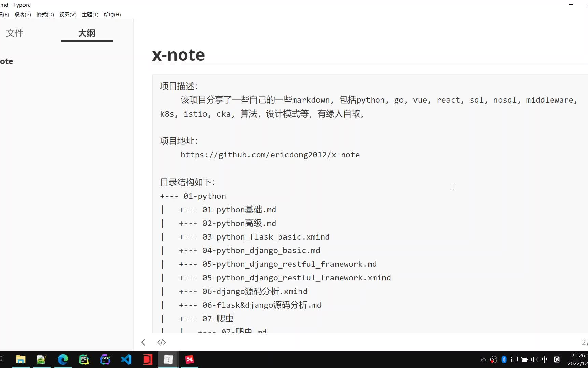588x368 pixels.
Task: Open the 视图(V) menu
Action: [68, 14]
